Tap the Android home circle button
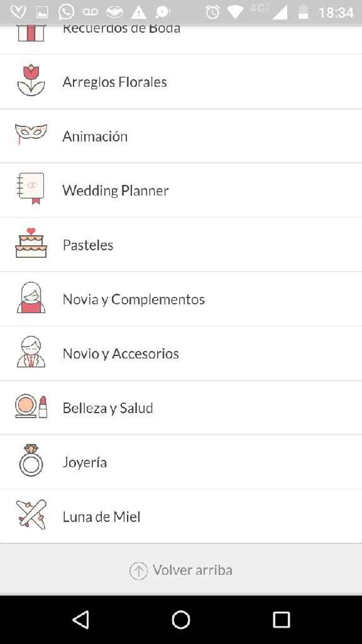Screen dimensions: 362x644 [x=181, y=619]
